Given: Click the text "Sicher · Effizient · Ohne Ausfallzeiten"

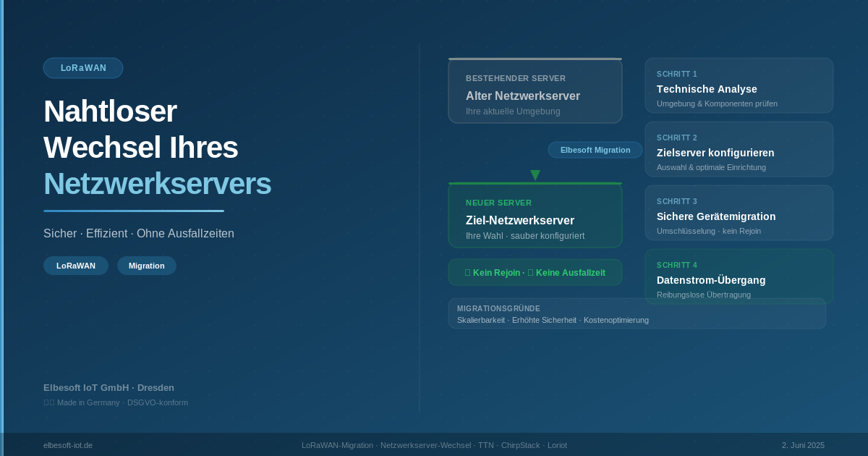Looking at the screenshot, I should [139, 234].
